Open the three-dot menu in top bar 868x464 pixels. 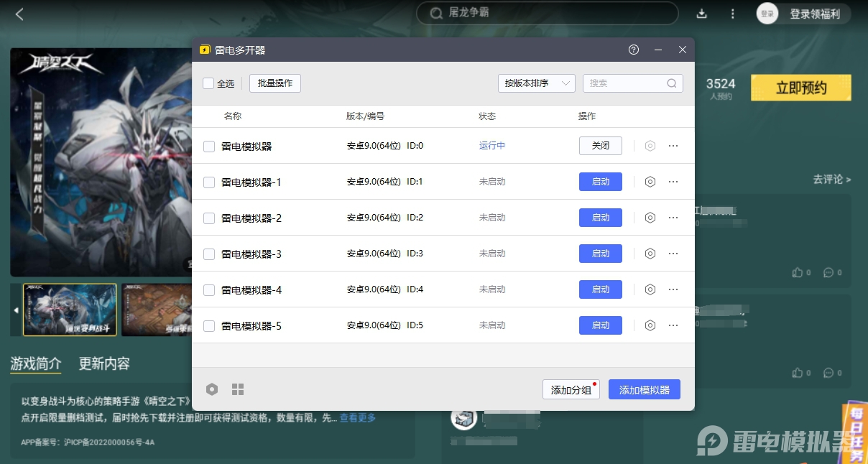(732, 14)
